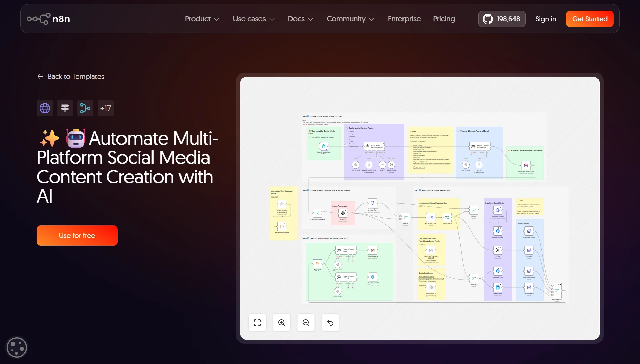Select the Prepare Content Review Email node

[480, 146]
